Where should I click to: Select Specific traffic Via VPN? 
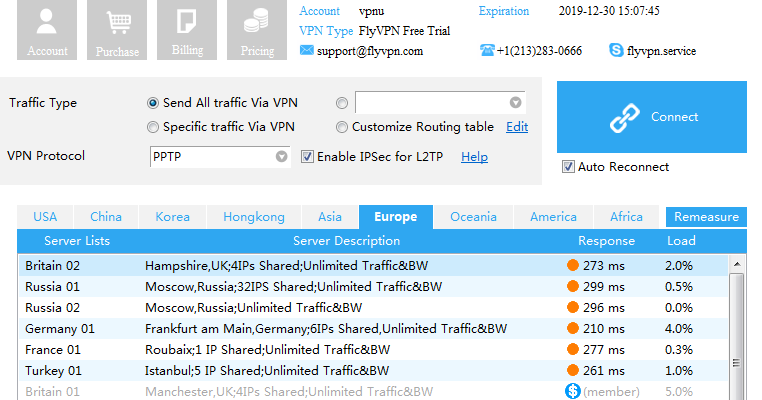[153, 127]
